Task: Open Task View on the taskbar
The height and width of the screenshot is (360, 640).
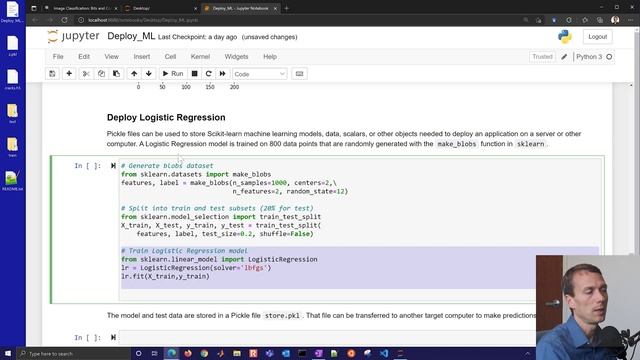Action: click(x=155, y=353)
